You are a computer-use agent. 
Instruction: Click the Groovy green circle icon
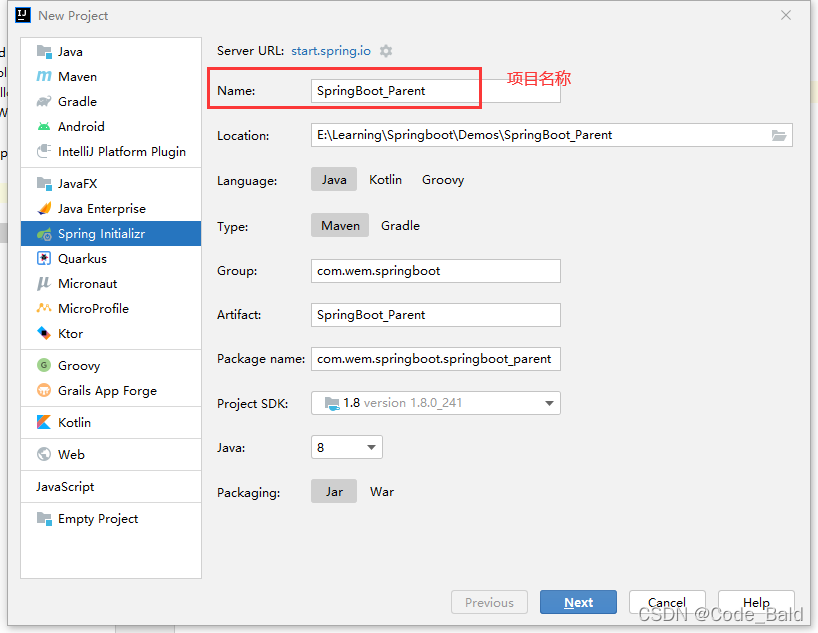[44, 365]
